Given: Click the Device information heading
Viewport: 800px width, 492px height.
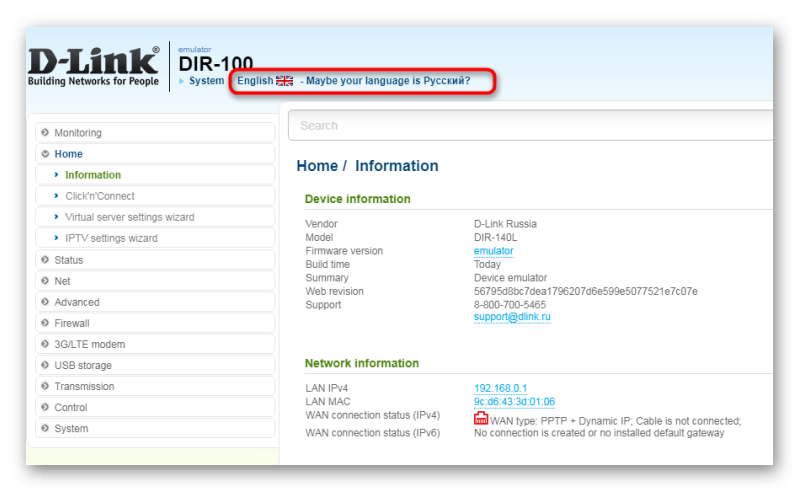Looking at the screenshot, I should pos(358,199).
